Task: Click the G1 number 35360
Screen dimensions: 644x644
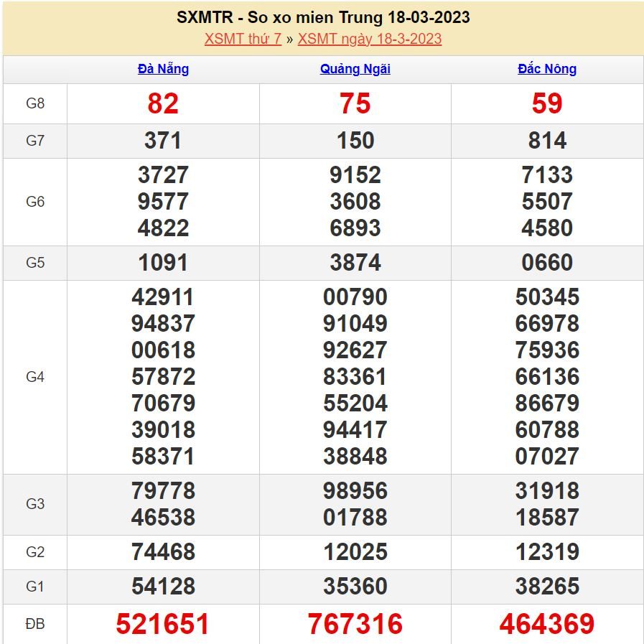Action: [x=355, y=587]
